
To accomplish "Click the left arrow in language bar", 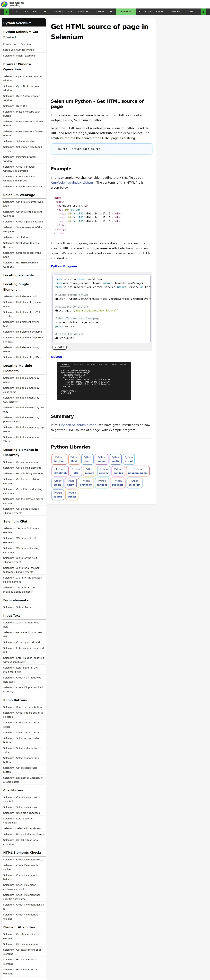I will (x=6, y=12).
